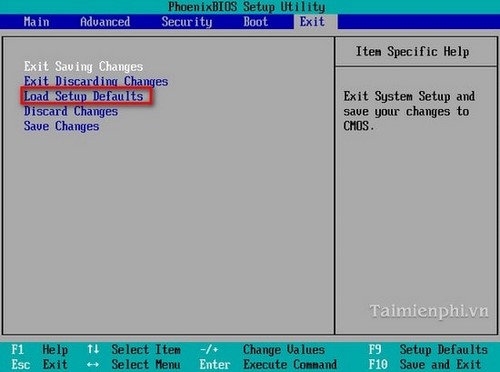The image size is (500, 372).
Task: Click the 'Exit System Setup and' help text
Action: (x=409, y=96)
